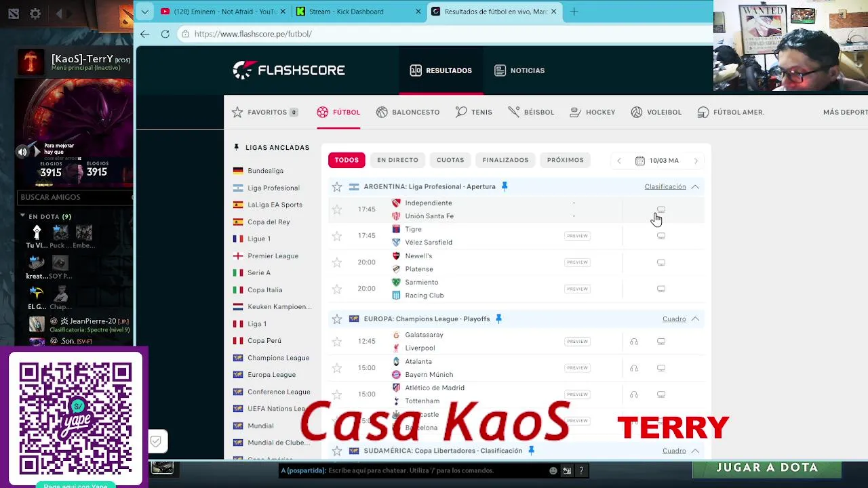
Task: Go back in browser history
Action: click(144, 34)
